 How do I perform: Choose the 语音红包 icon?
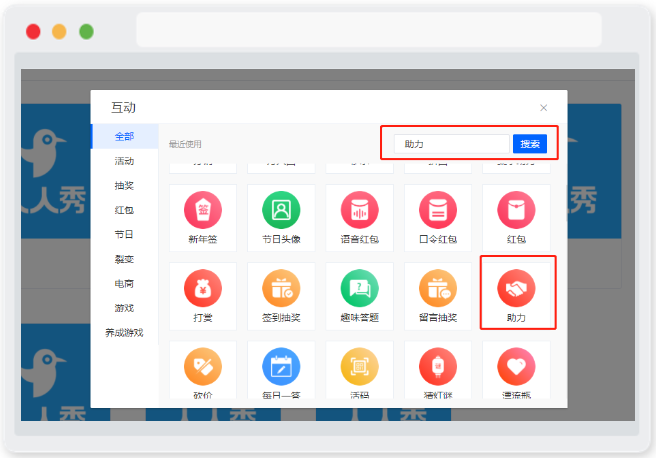click(359, 210)
